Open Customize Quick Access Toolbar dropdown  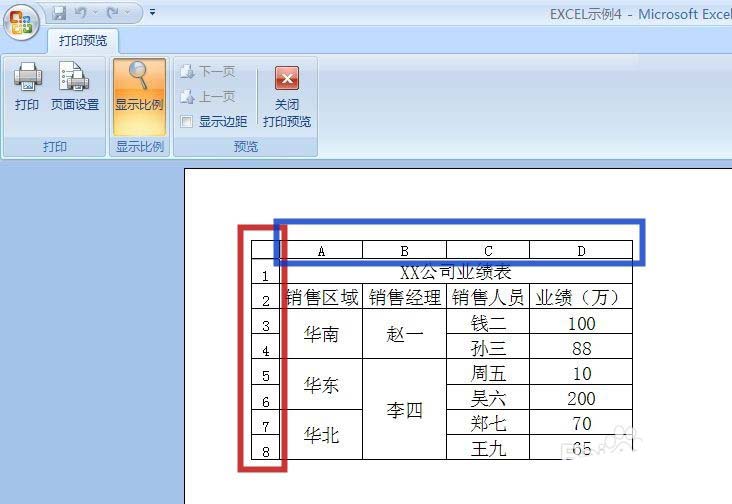pos(152,13)
